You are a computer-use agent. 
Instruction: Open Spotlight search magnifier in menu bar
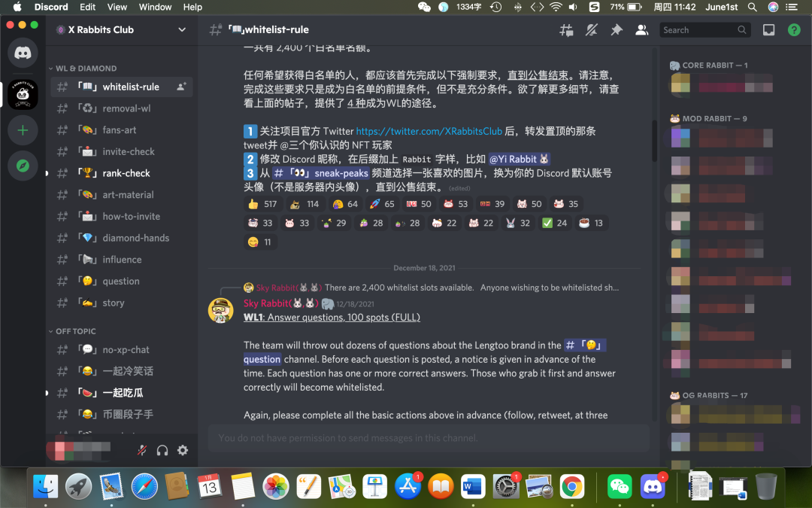click(x=753, y=7)
